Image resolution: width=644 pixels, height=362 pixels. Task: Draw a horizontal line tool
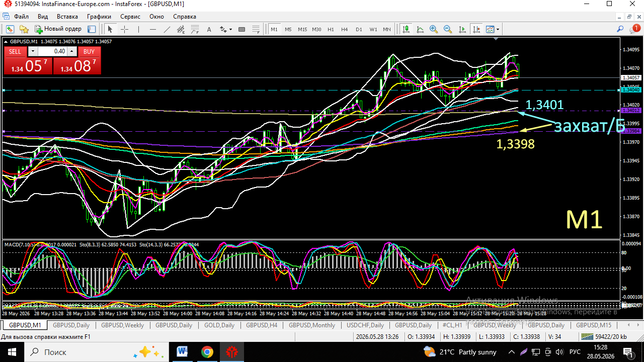153,29
